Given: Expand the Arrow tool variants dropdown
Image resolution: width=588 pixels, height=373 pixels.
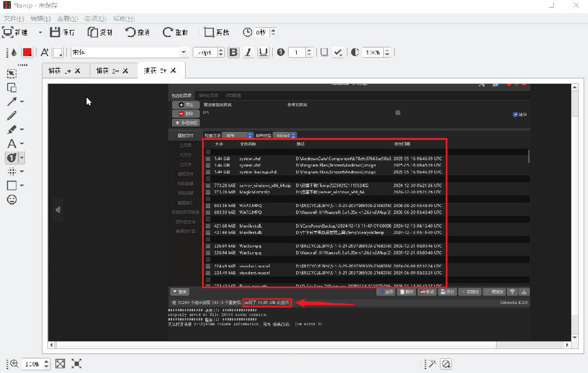Looking at the screenshot, I should (x=22, y=102).
